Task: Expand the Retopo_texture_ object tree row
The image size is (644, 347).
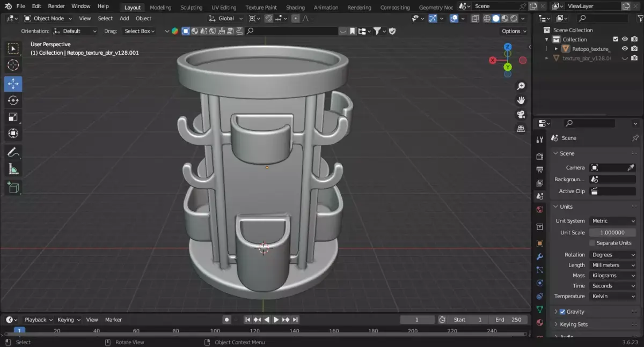Action: coord(556,49)
